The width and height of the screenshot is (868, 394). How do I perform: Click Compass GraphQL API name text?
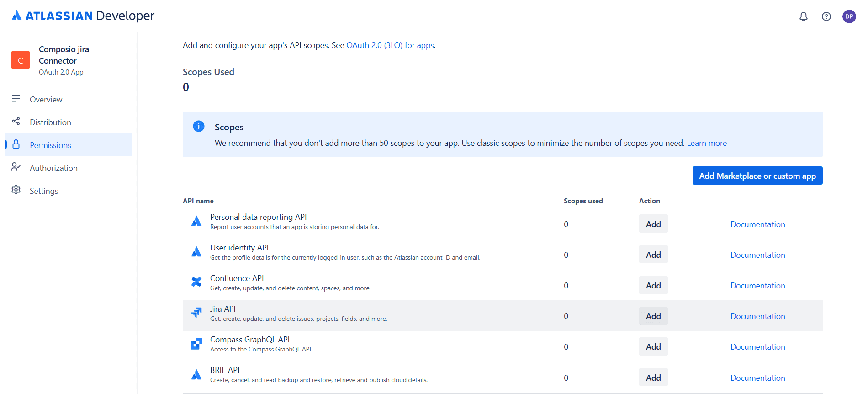click(x=250, y=340)
